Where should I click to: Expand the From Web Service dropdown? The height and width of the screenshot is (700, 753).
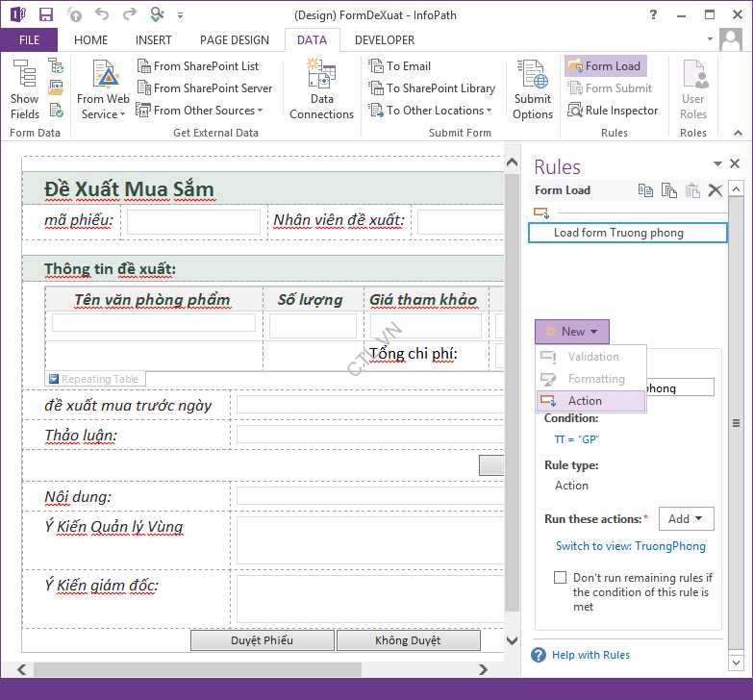103,114
